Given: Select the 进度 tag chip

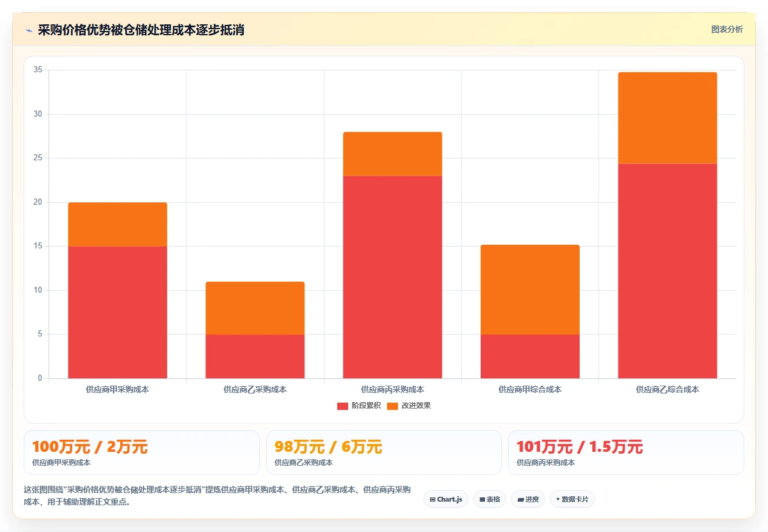Looking at the screenshot, I should click(x=528, y=499).
